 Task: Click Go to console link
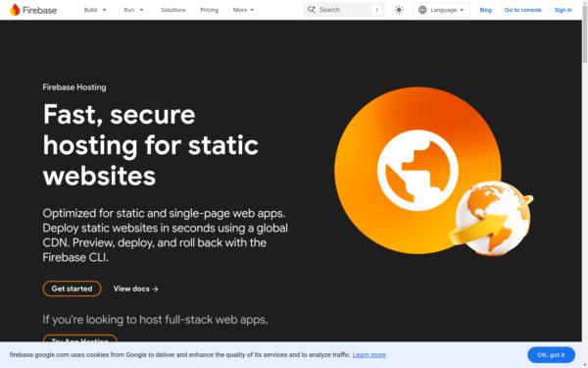point(522,10)
